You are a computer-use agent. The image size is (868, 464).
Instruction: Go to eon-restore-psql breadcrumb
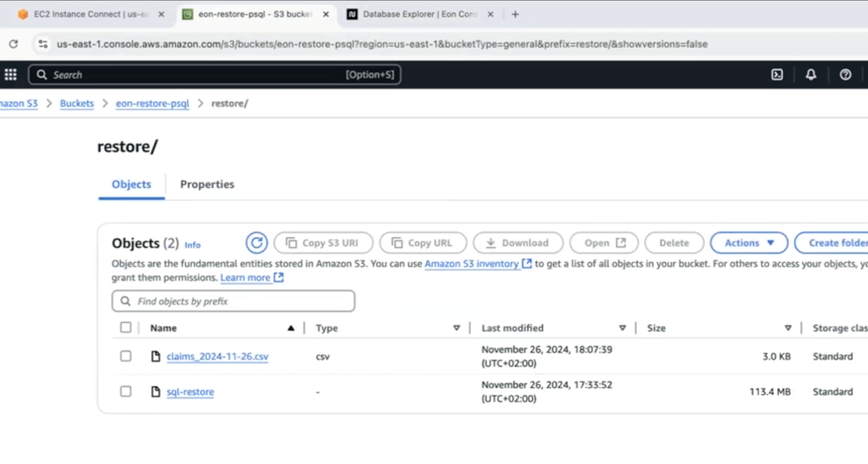[x=152, y=103]
